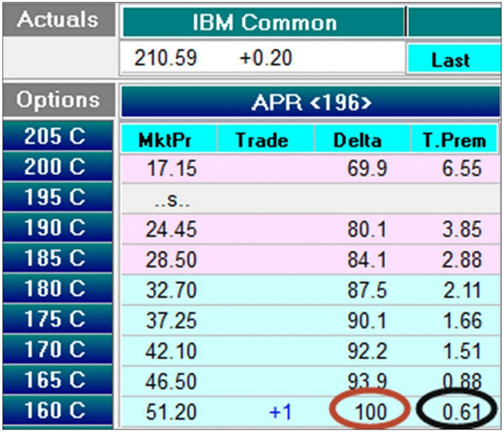Select the 185 C strike row label
Image resolution: width=504 pixels, height=432 pixels.
[x=58, y=258]
